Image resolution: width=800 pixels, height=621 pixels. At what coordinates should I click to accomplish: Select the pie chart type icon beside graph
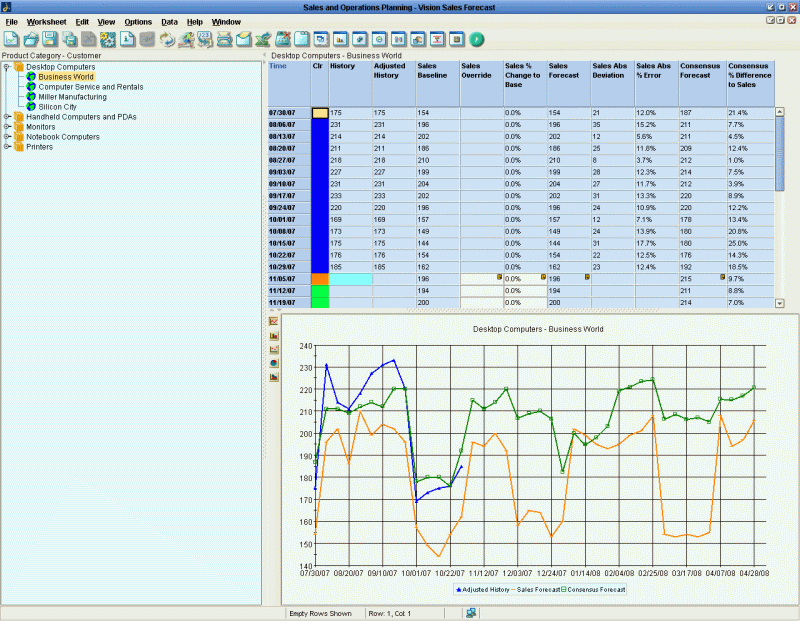[274, 363]
